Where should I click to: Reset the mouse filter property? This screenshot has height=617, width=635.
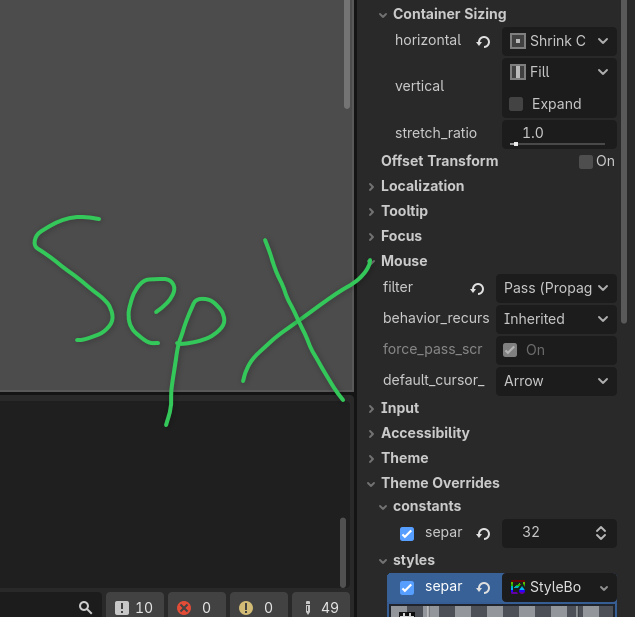pyautogui.click(x=477, y=289)
